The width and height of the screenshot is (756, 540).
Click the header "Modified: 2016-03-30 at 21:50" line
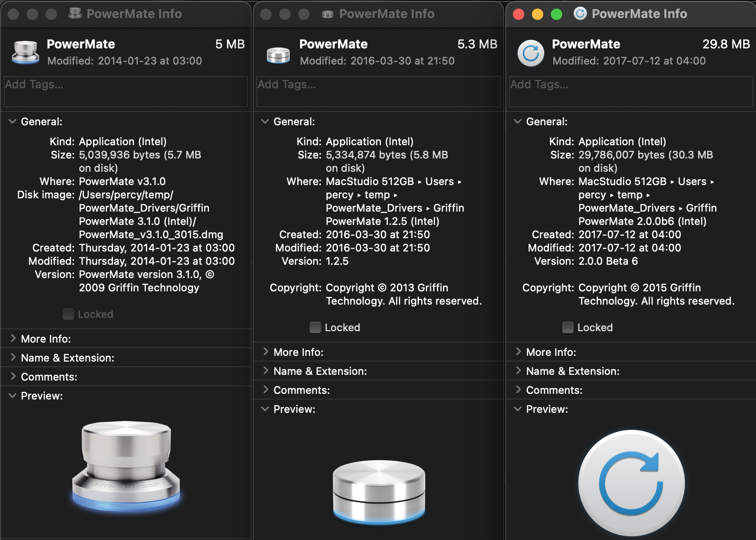tap(378, 61)
